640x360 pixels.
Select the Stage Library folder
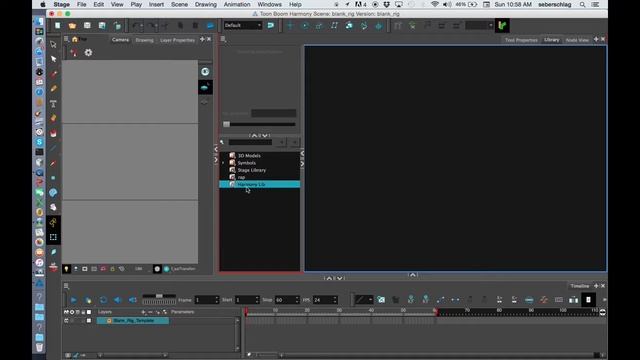click(251, 170)
